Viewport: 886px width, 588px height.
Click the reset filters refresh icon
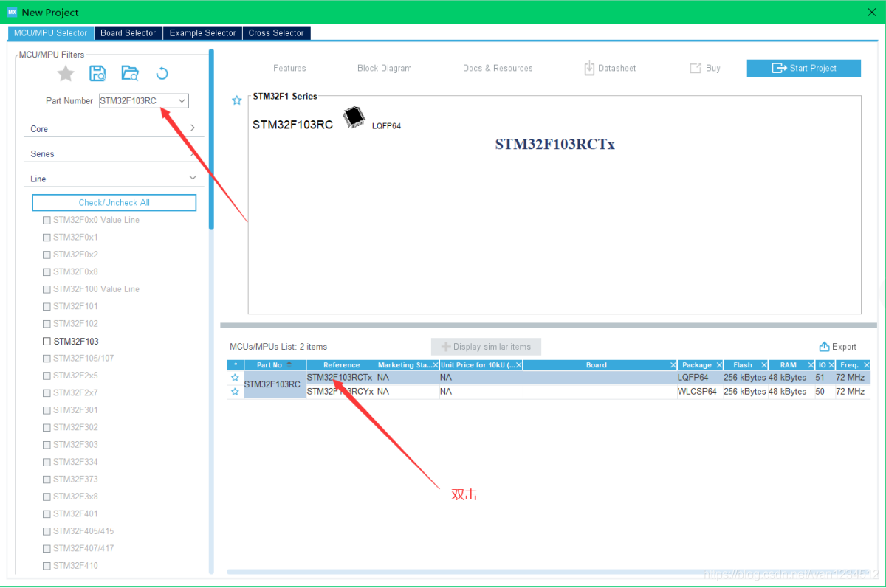(162, 73)
